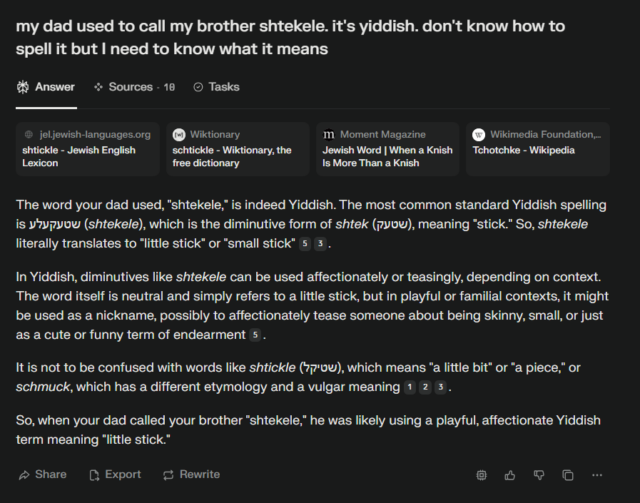Click citation 3 after "small stick"
This screenshot has height=503, width=640.
(319, 244)
